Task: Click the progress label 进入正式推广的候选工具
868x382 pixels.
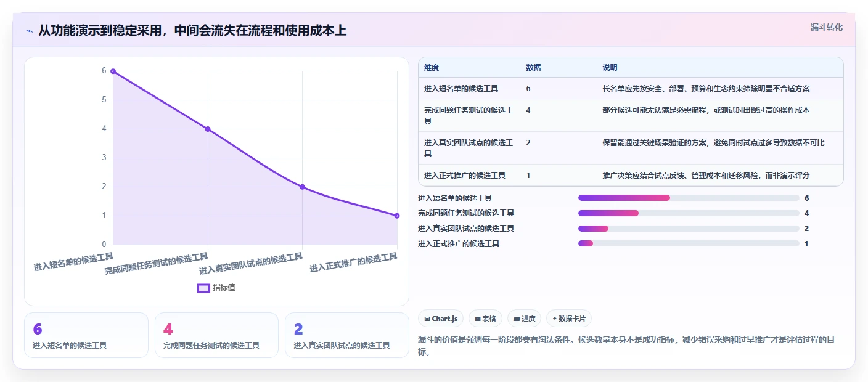Action: tap(459, 244)
